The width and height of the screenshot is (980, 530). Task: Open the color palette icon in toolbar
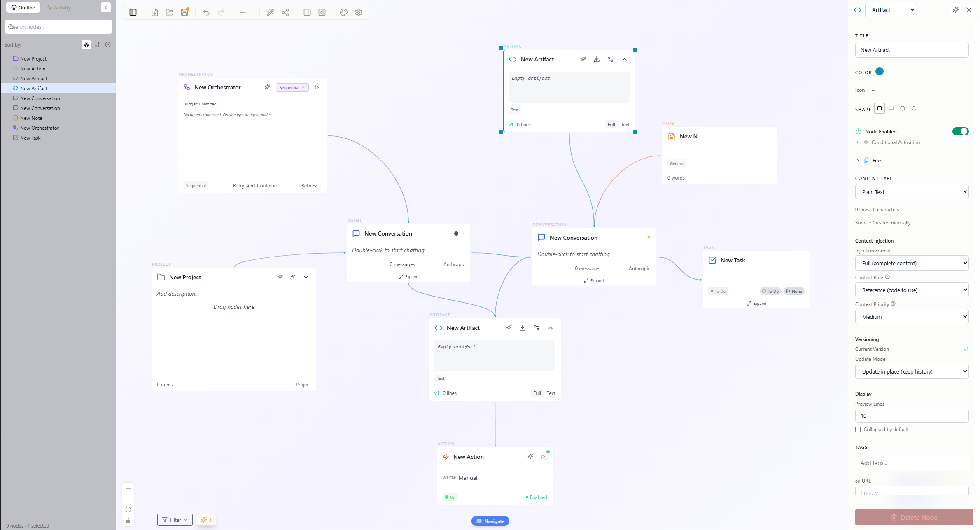click(x=343, y=12)
